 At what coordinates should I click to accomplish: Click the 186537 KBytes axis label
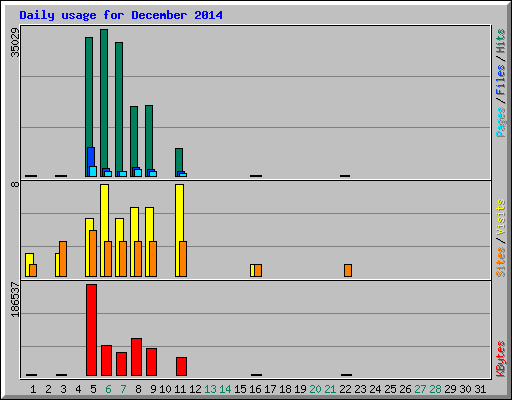point(15,299)
